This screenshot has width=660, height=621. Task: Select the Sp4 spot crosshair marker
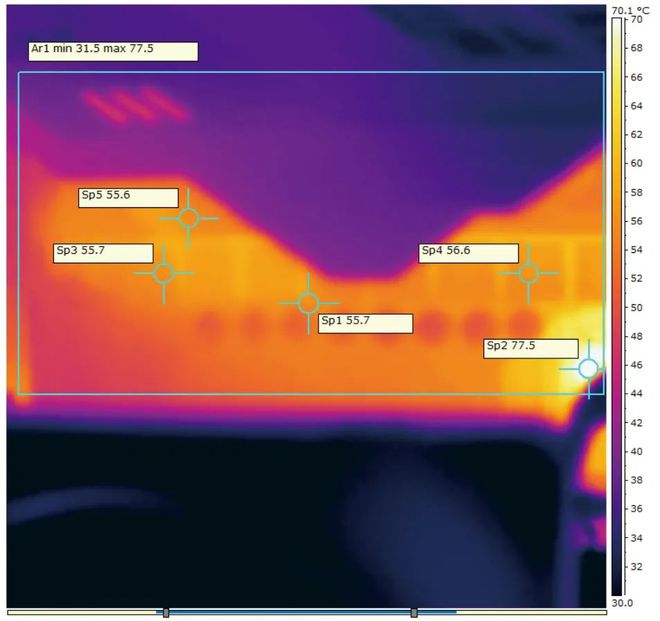point(529,273)
